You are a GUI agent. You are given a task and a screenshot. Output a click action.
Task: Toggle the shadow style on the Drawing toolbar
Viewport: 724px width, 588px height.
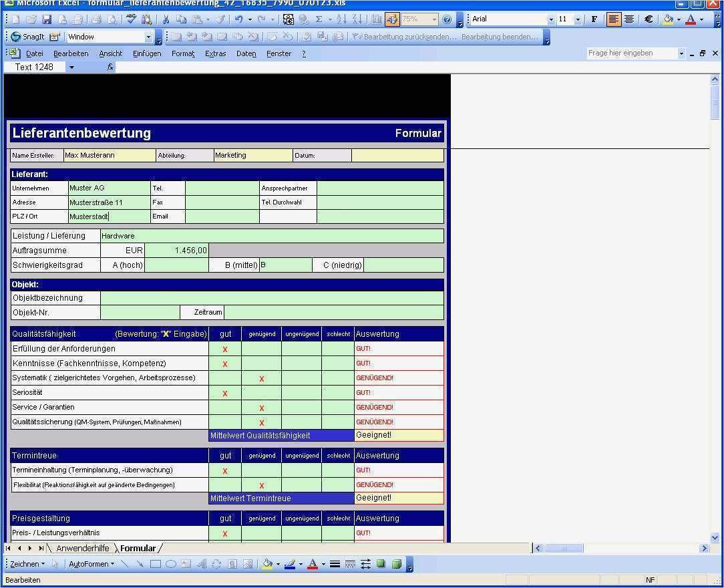click(381, 564)
